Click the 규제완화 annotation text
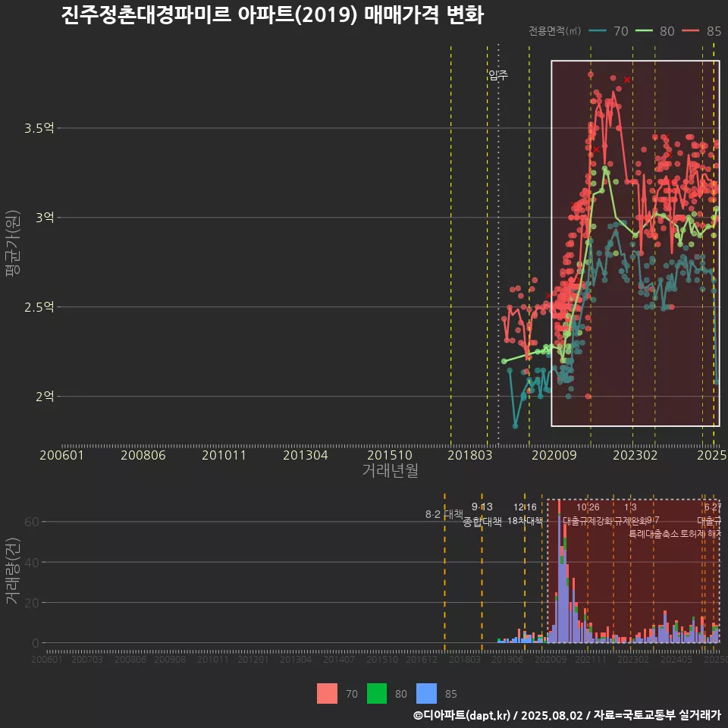 (x=630, y=521)
